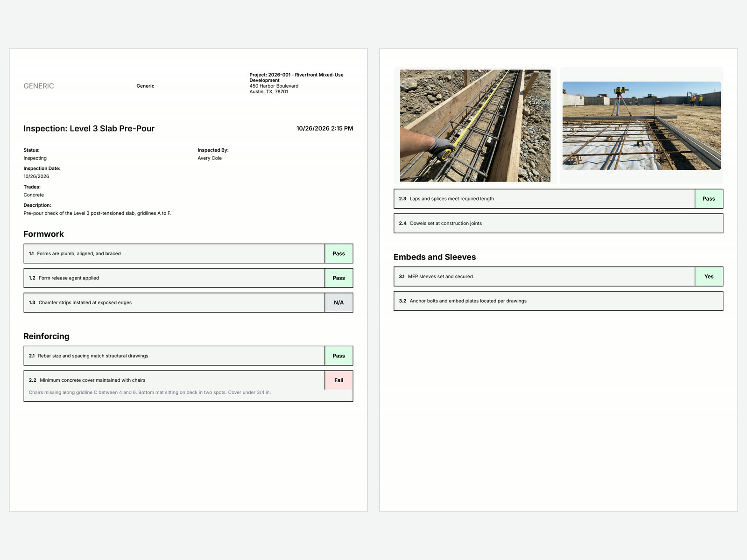Viewport: 747px width, 560px height.
Task: Select row 'Laps and splices meet required length'
Action: pyautogui.click(x=558, y=199)
